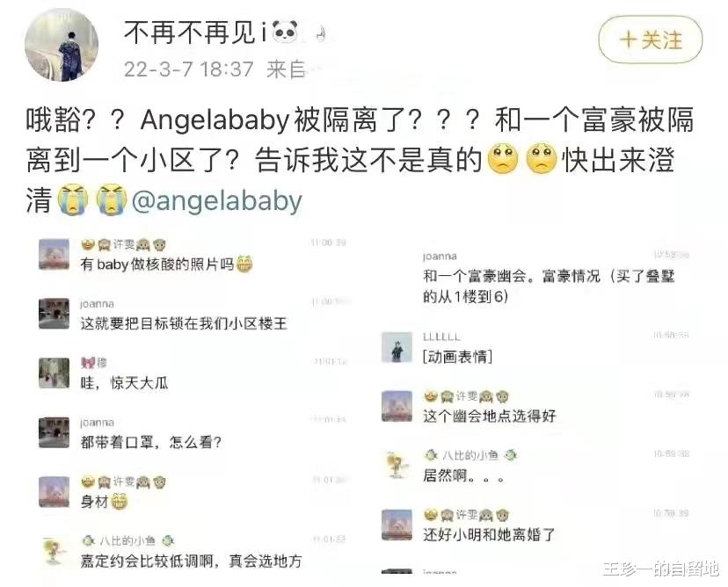Screen dimensions: 728x587
Task: Tap message 还好小明和她离婚了
Action: pos(489,535)
